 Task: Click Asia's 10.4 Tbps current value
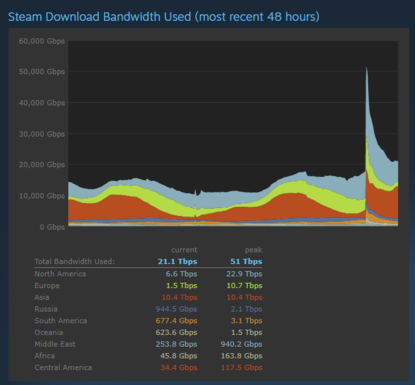click(x=179, y=297)
